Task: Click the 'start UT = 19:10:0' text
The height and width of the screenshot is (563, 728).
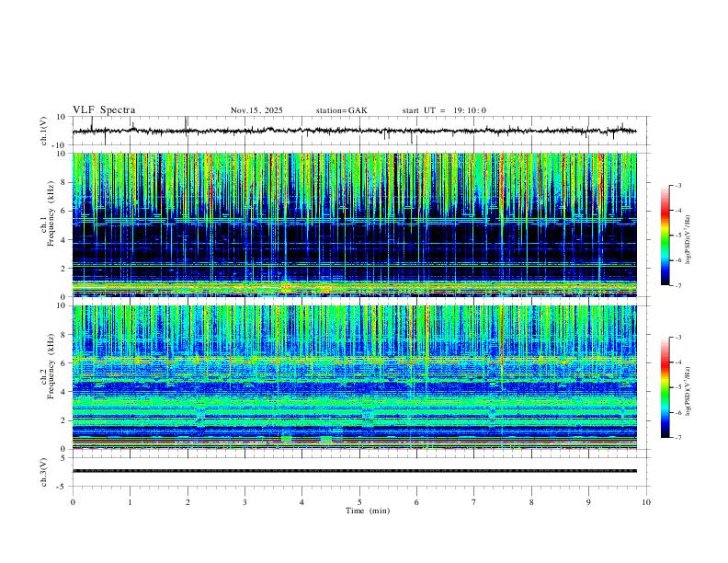Action: 444,110
